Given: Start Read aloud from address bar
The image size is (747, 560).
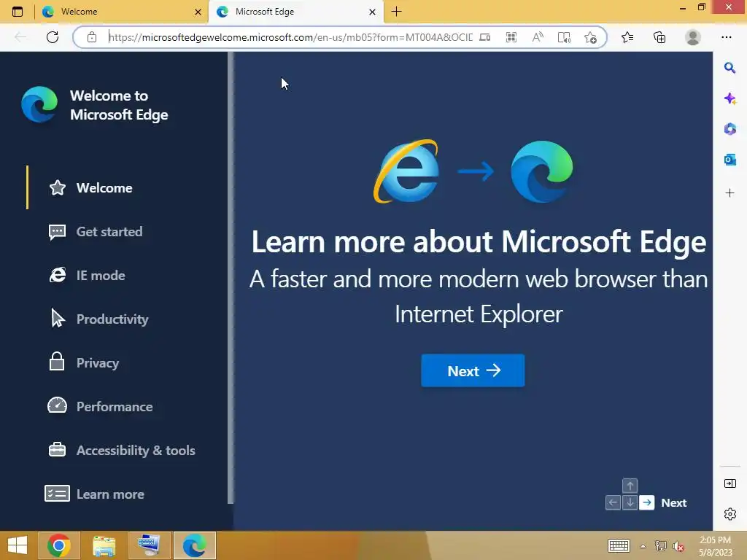Looking at the screenshot, I should [538, 37].
